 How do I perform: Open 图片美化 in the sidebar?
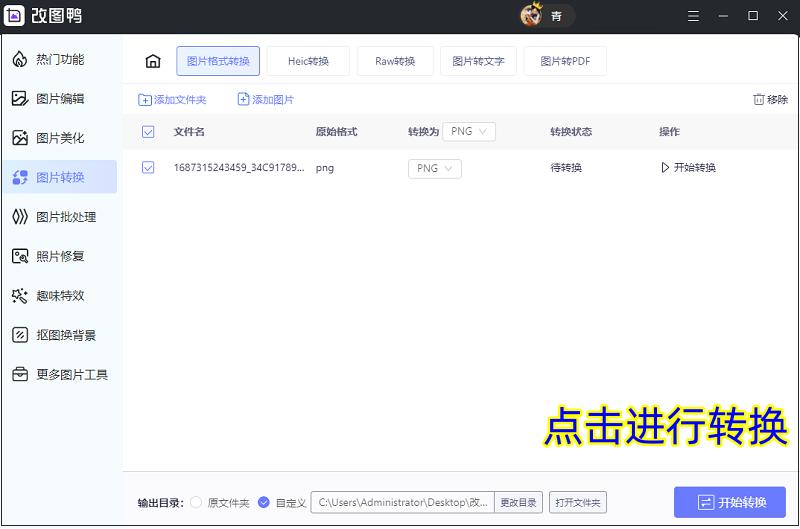click(60, 138)
